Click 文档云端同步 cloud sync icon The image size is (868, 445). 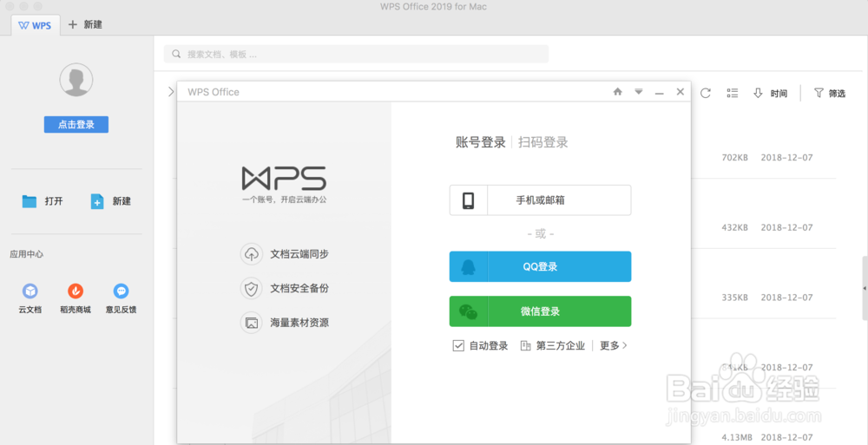[x=251, y=254]
